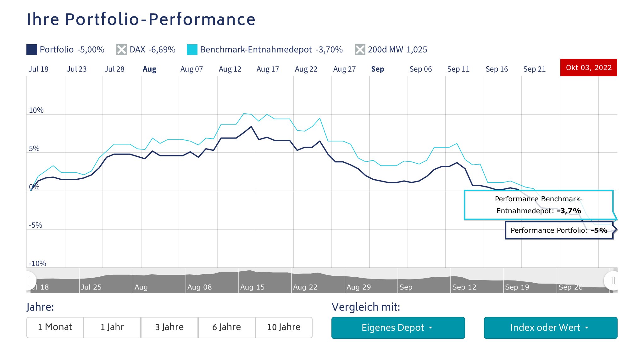644x353 pixels.
Task: Select the 1 Monat time range
Action: (55, 327)
